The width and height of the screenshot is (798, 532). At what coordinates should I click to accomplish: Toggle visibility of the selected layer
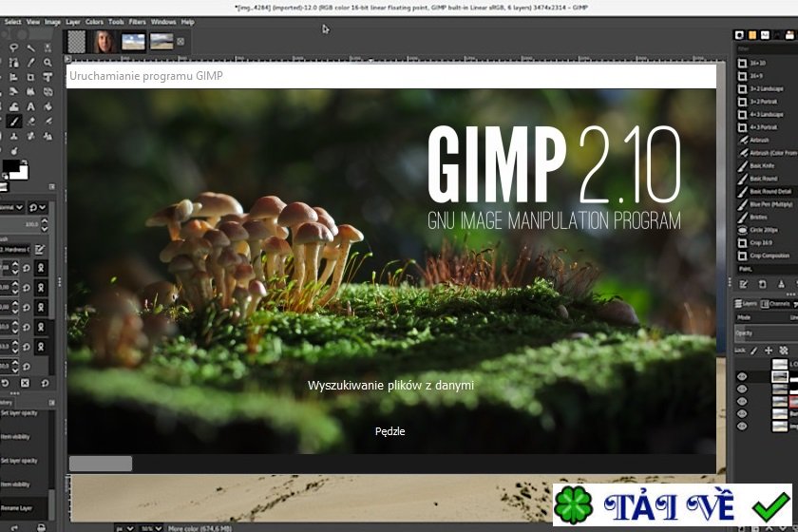tap(742, 377)
